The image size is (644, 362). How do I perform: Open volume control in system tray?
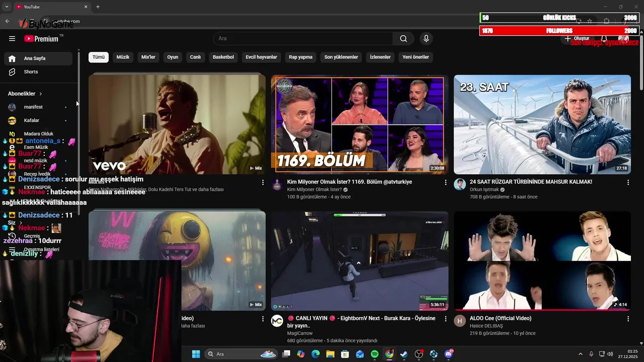[x=610, y=354]
